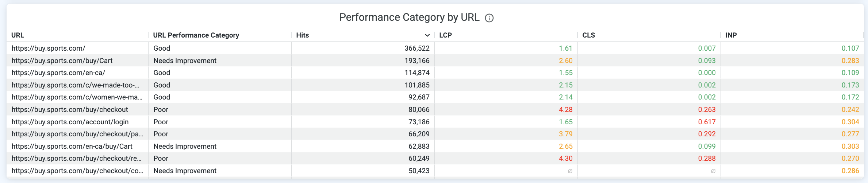Sort by URL Performance Category header
The image size is (868, 183).
click(196, 35)
